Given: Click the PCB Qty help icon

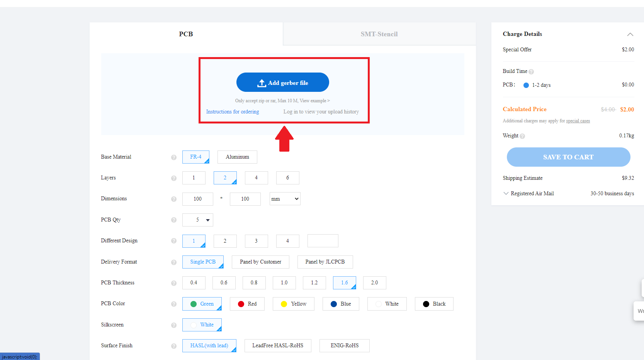Looking at the screenshot, I should [x=174, y=220].
